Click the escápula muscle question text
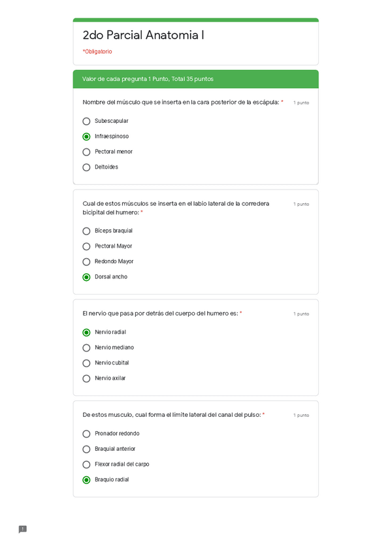Viewport: 392px width, 554px height. click(180, 103)
